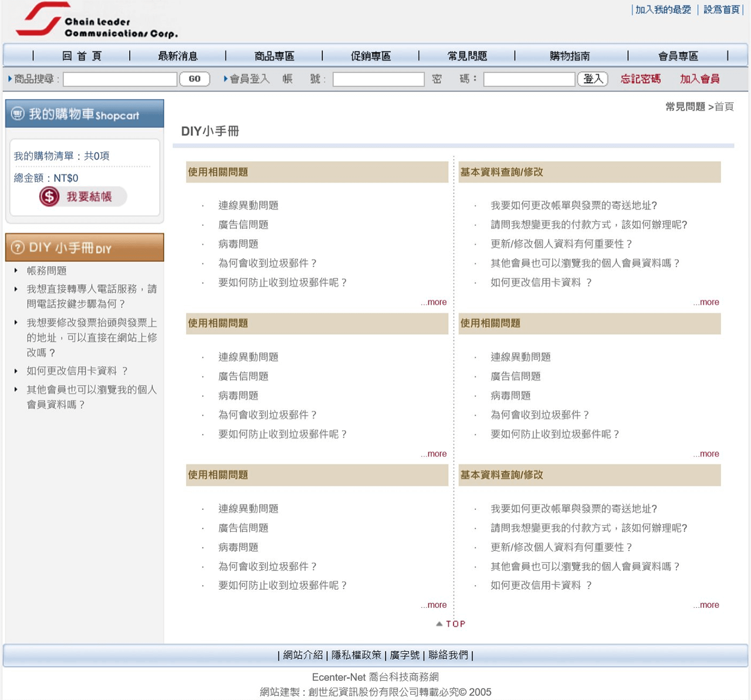Open 隱私權政策 in the footer

pos(356,655)
